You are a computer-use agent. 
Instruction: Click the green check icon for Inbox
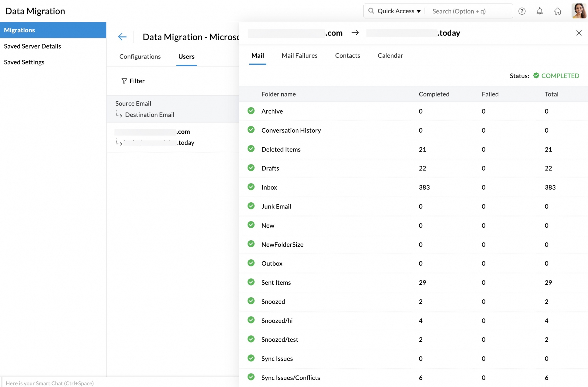tap(251, 187)
